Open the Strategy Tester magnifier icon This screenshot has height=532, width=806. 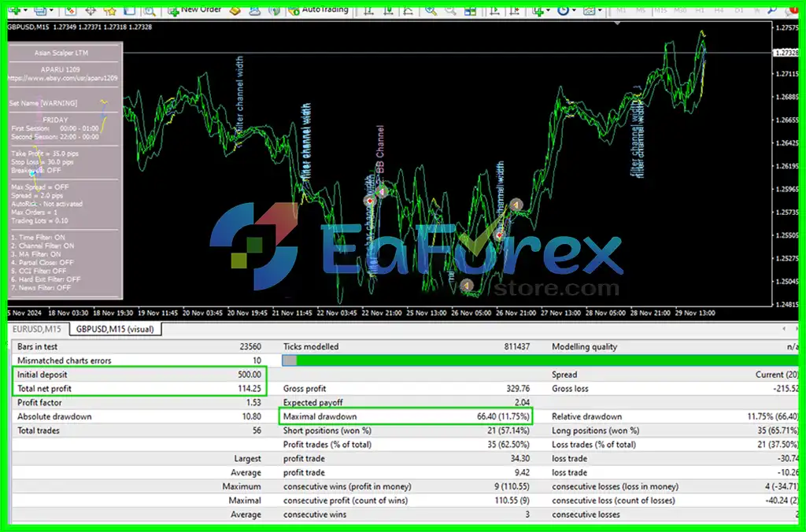tap(150, 10)
